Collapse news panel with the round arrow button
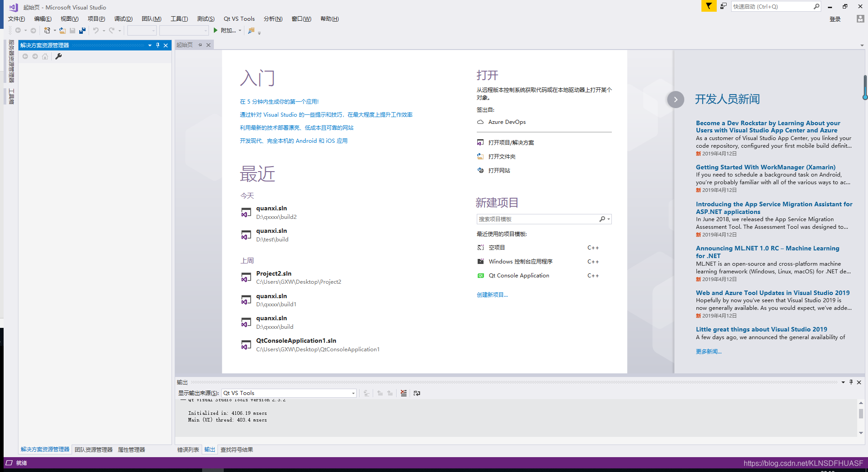The image size is (868, 472). click(676, 100)
